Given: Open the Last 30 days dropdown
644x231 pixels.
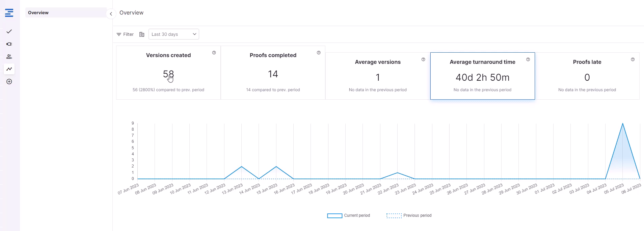Looking at the screenshot, I should (173, 34).
